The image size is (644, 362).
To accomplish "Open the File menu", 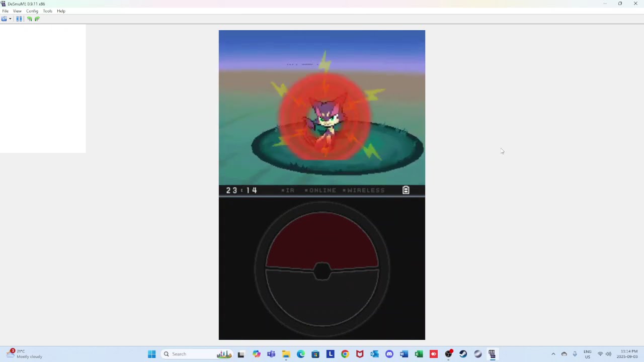I will [5, 11].
